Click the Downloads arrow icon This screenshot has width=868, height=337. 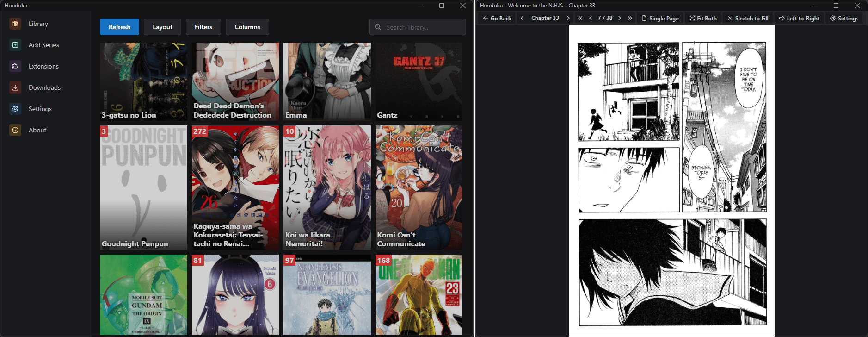[x=15, y=87]
